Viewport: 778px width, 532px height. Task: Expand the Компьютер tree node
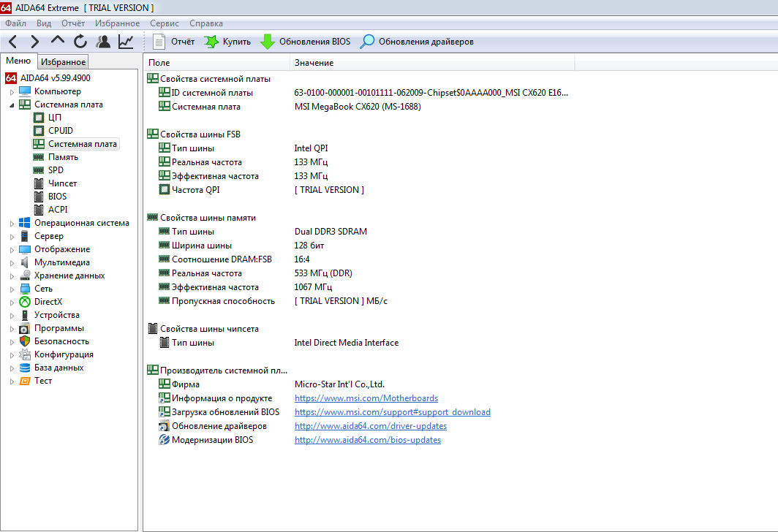coord(12,92)
